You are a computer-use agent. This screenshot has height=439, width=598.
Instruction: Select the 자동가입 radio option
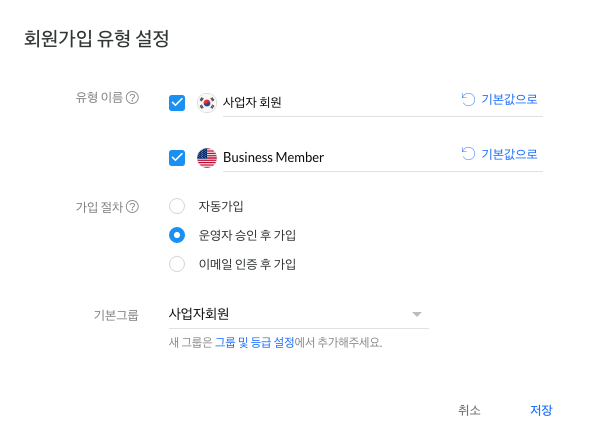pos(177,206)
